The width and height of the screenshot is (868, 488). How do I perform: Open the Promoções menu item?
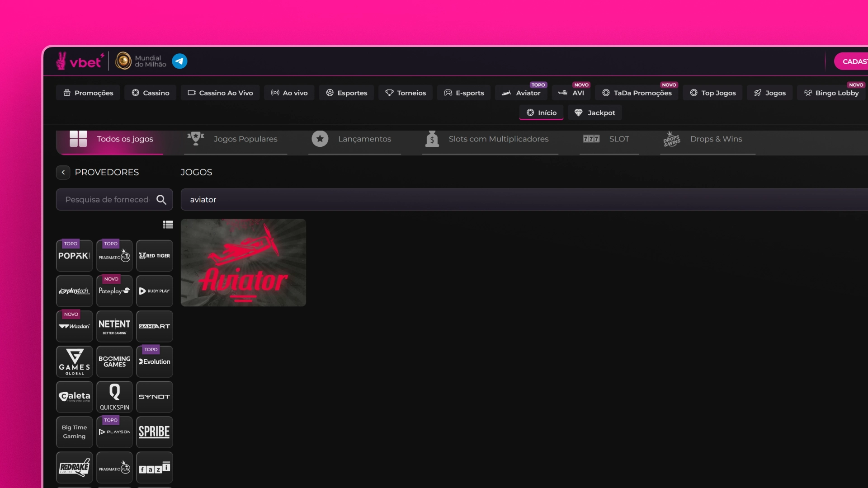click(x=88, y=93)
